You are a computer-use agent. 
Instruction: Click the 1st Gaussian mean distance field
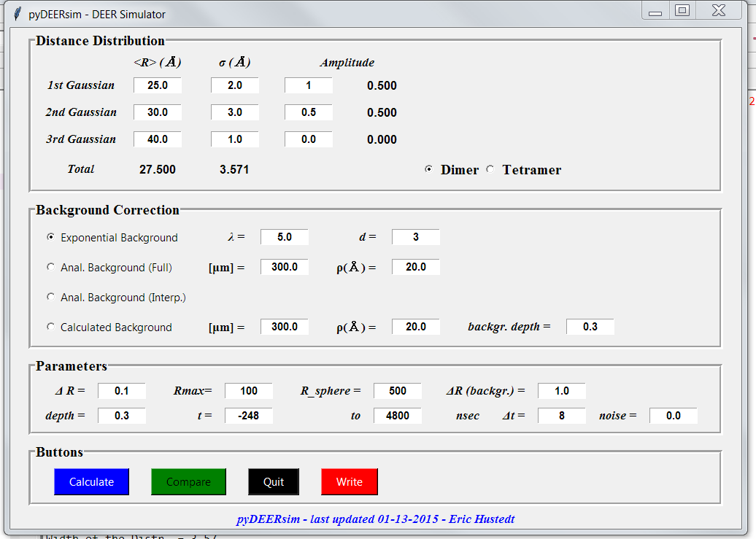coord(157,85)
